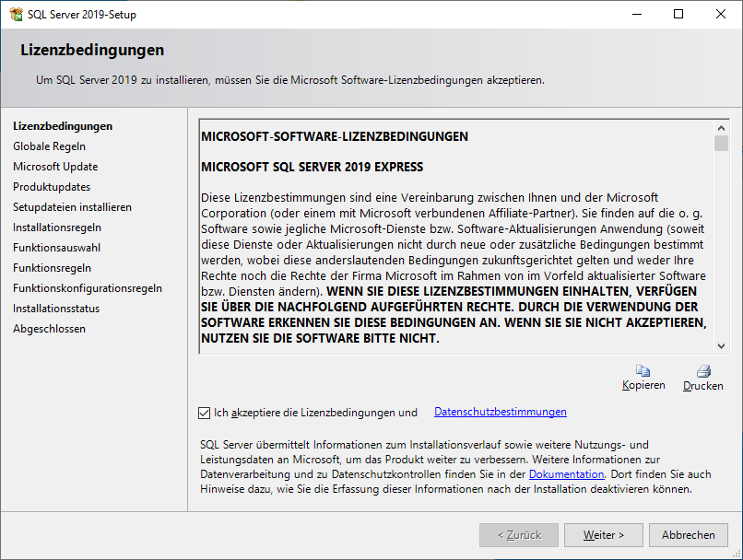
Task: Click the SQL Server setup title bar icon
Action: point(16,15)
